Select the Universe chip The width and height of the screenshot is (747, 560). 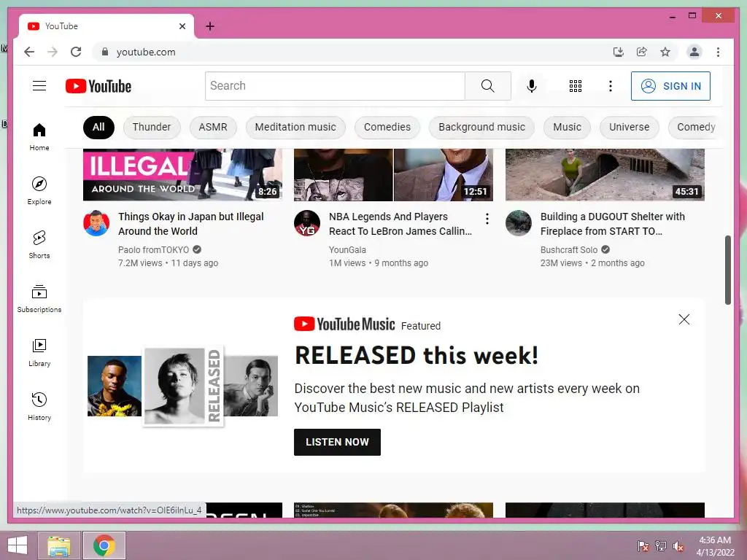click(629, 127)
